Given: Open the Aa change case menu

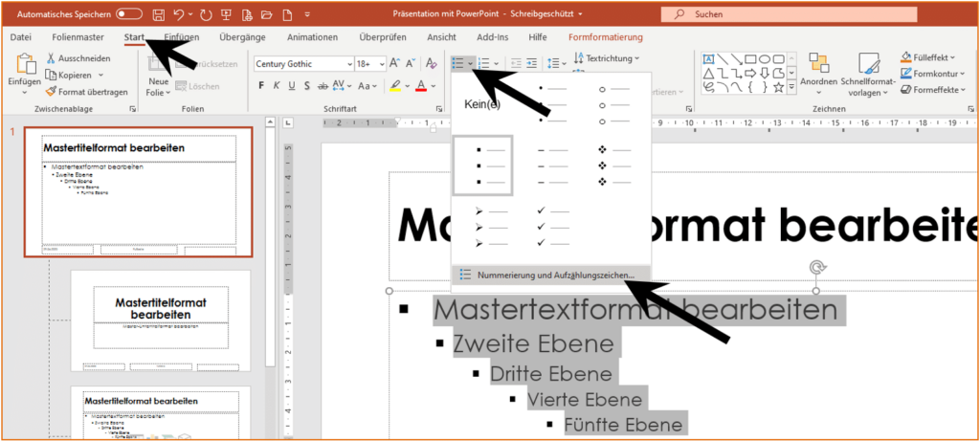Looking at the screenshot, I should [367, 85].
